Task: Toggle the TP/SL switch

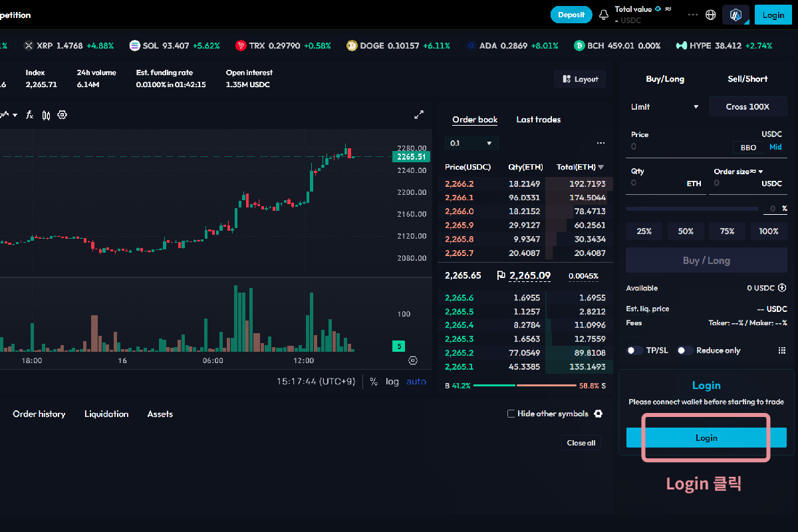Action: coord(635,350)
